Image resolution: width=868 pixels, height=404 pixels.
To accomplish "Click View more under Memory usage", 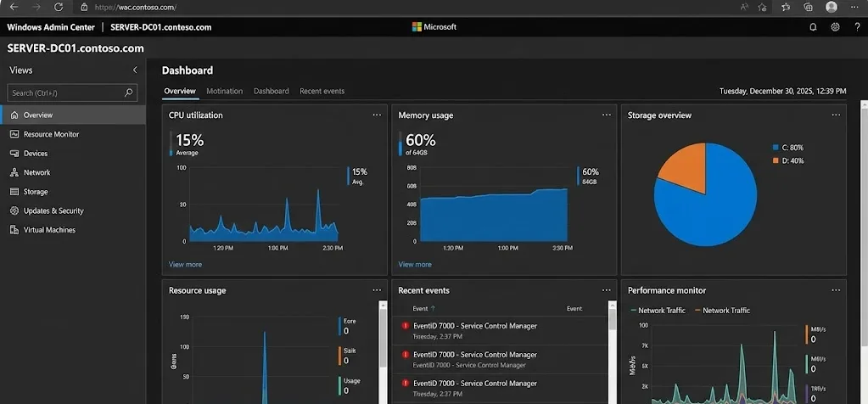I will [x=415, y=265].
